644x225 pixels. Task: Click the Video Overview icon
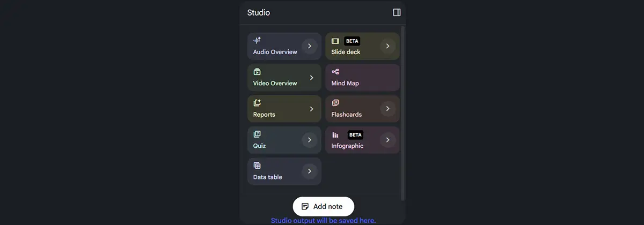coord(257,72)
